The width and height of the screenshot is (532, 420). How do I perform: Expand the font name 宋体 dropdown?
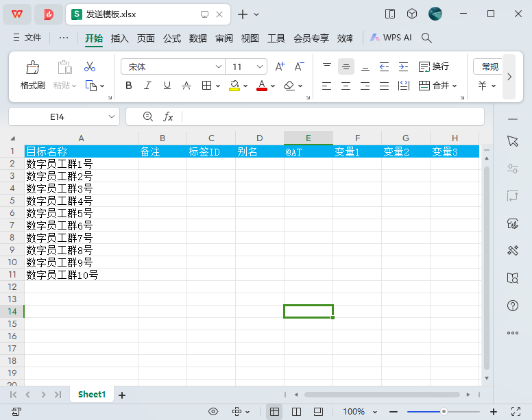pos(219,66)
